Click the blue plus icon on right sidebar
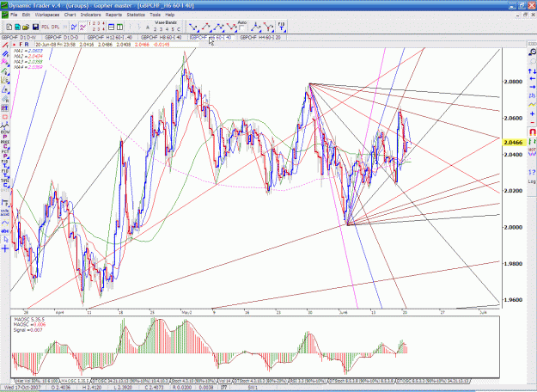 click(x=532, y=113)
